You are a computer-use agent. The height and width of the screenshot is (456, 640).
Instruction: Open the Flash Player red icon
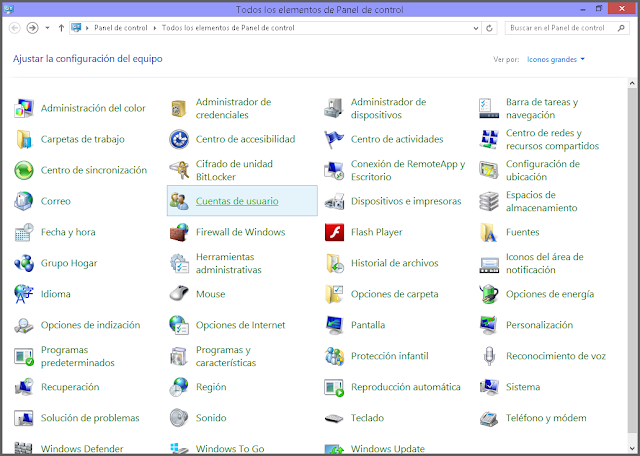click(334, 232)
